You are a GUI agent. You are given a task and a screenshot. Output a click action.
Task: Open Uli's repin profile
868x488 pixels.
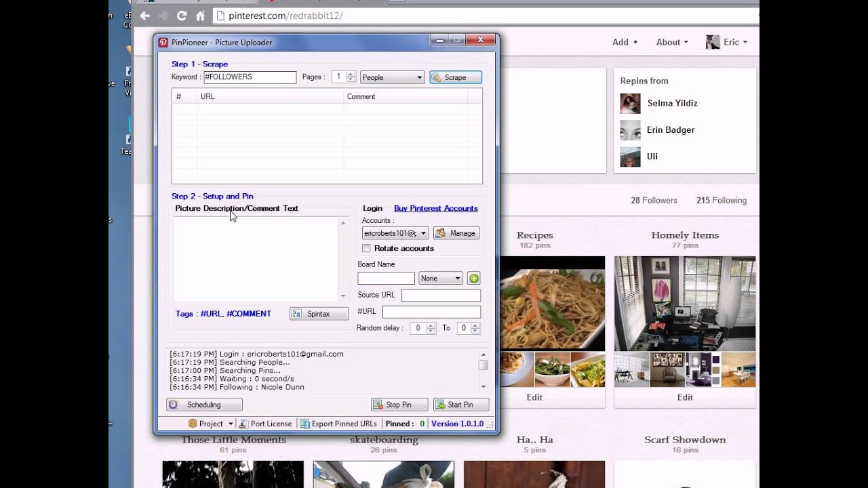pos(652,156)
